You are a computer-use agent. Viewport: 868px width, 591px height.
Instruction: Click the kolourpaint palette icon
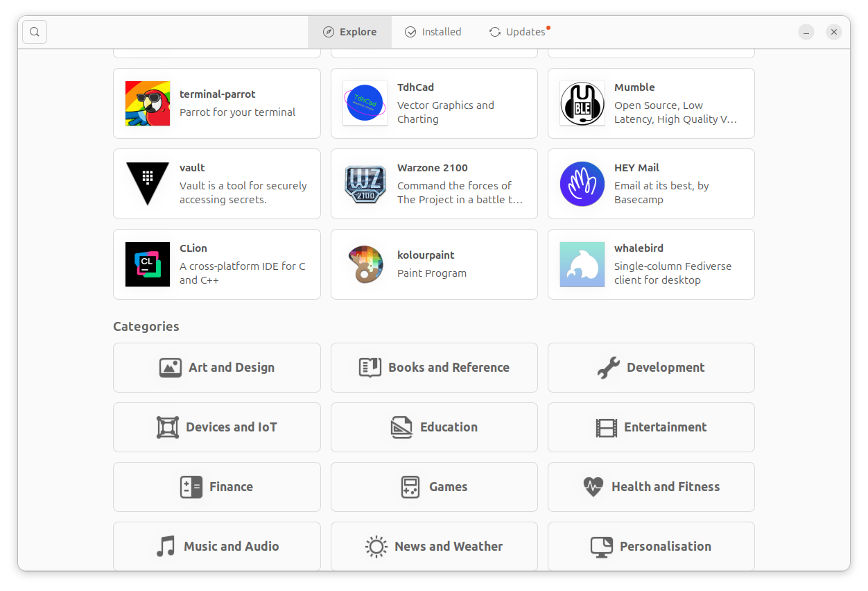click(365, 264)
